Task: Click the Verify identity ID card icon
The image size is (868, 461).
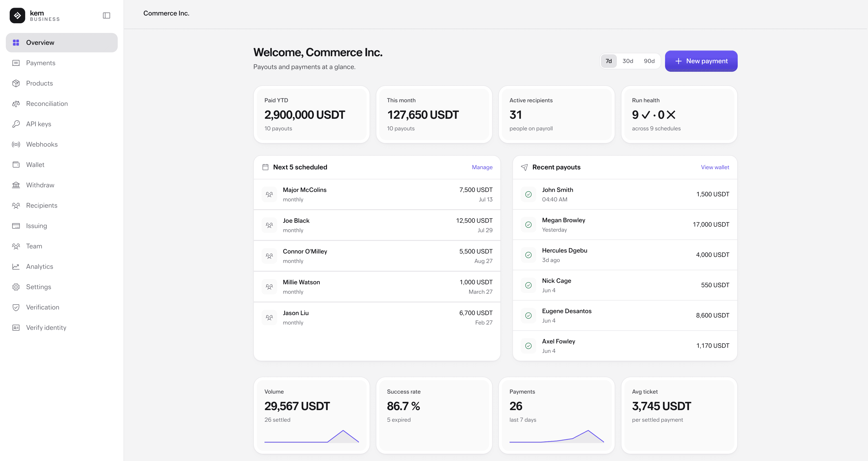Action: point(16,327)
